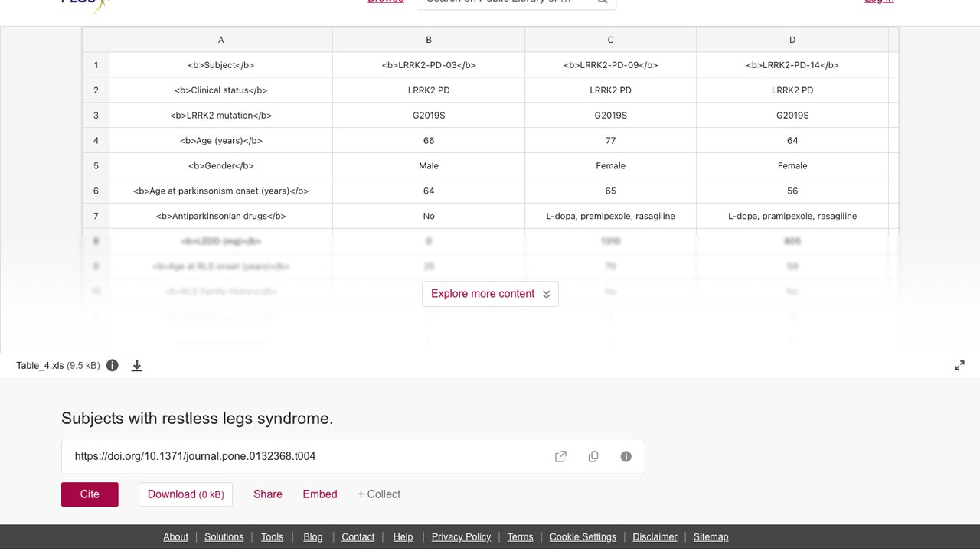The width and height of the screenshot is (980, 551).
Task: Open the Help footer link
Action: click(x=403, y=537)
